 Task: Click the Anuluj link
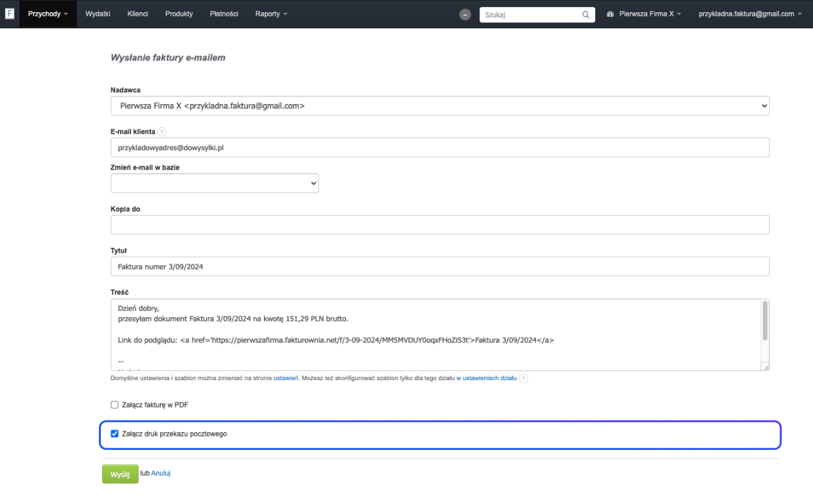[x=161, y=474]
